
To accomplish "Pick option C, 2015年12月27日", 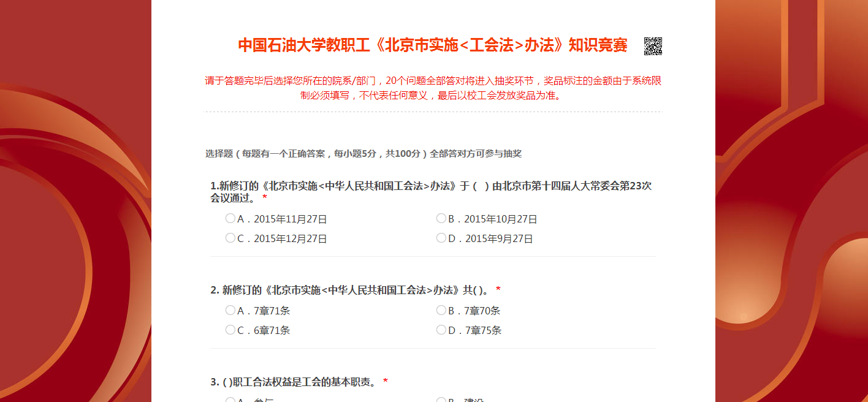I will (x=230, y=238).
